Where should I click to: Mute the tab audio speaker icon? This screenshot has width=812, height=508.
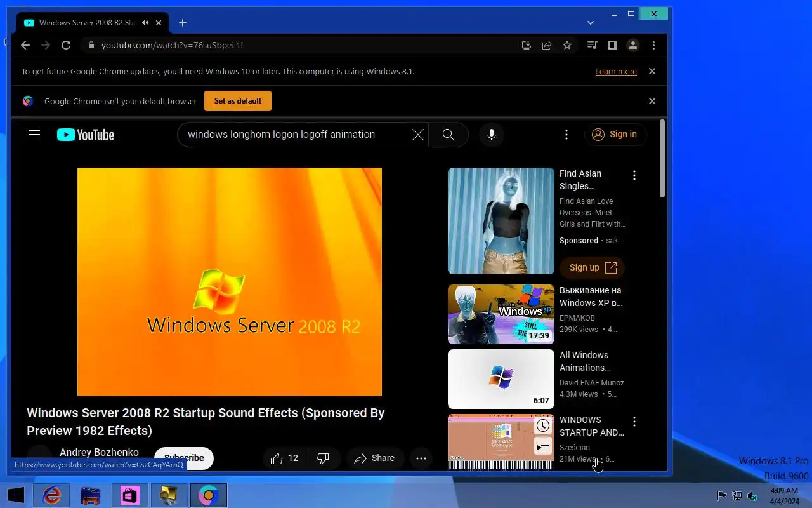click(x=145, y=23)
